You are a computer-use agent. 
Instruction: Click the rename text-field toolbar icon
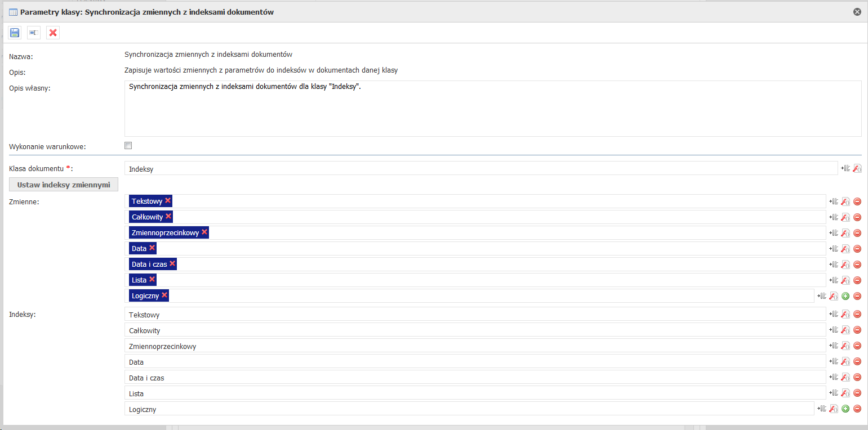34,33
